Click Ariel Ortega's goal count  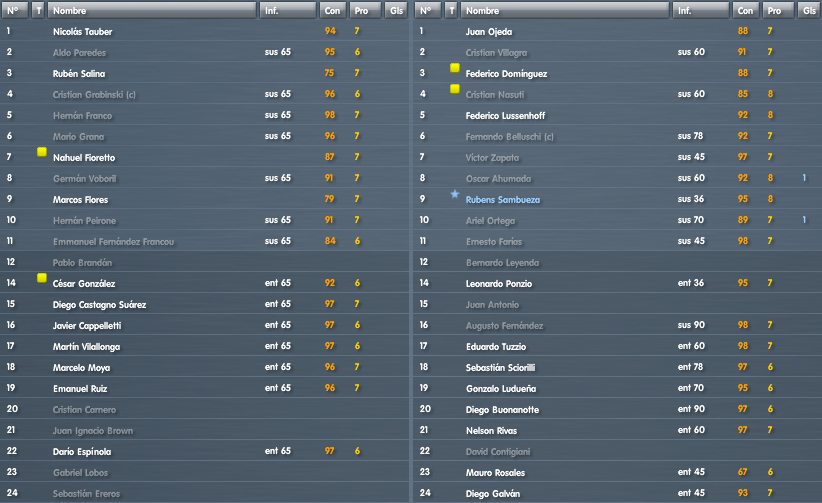pos(804,220)
